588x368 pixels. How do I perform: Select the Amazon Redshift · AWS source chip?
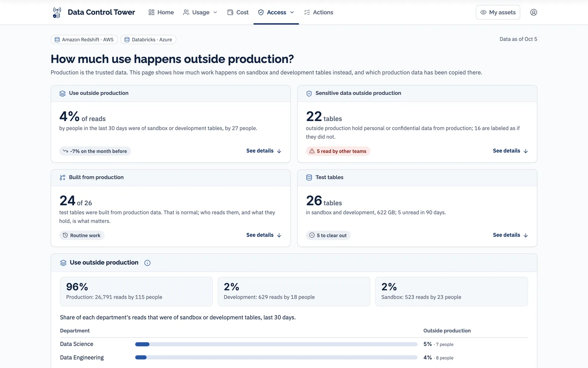click(84, 40)
